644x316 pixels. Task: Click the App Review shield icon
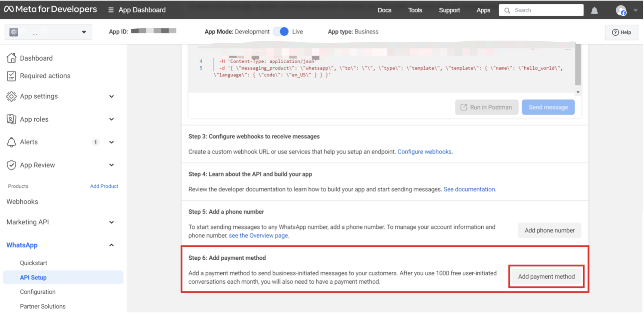click(x=11, y=165)
